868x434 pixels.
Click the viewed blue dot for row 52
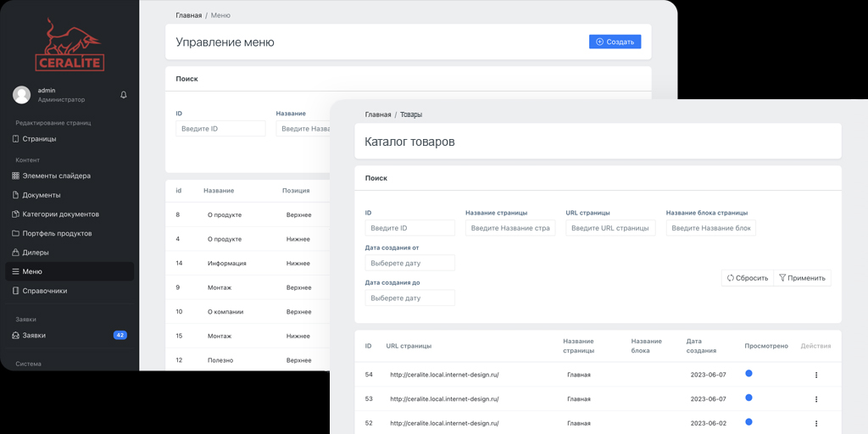[748, 422]
